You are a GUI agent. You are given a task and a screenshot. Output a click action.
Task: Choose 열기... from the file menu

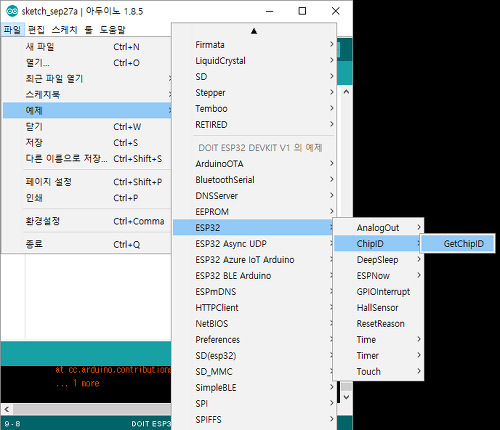point(87,63)
